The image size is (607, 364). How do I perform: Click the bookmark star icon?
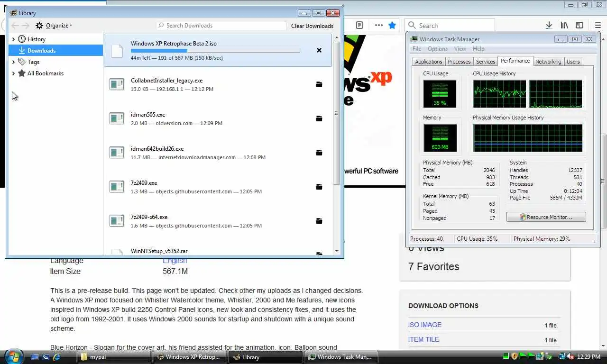[x=392, y=25]
